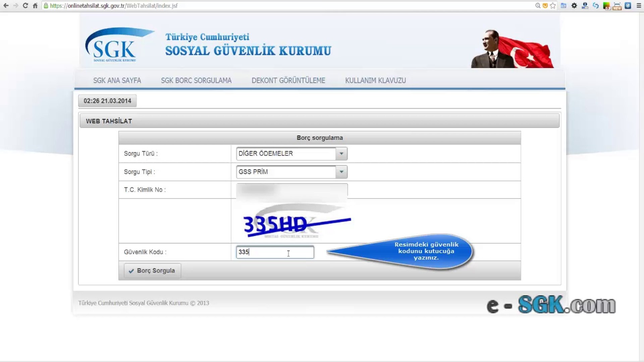Image resolution: width=644 pixels, height=362 pixels.
Task: Focus the T.C. Kimlik No field
Action: pos(291,190)
